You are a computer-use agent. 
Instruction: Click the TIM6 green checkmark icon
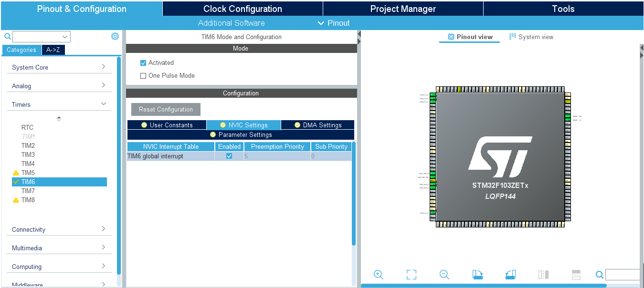(16, 182)
